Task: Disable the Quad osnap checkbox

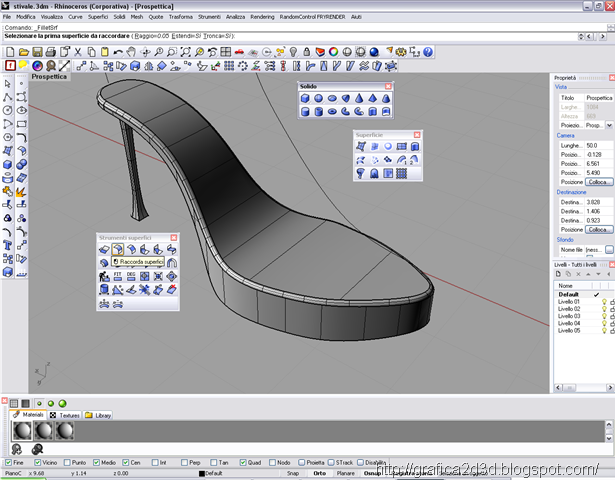Action: (x=243, y=463)
